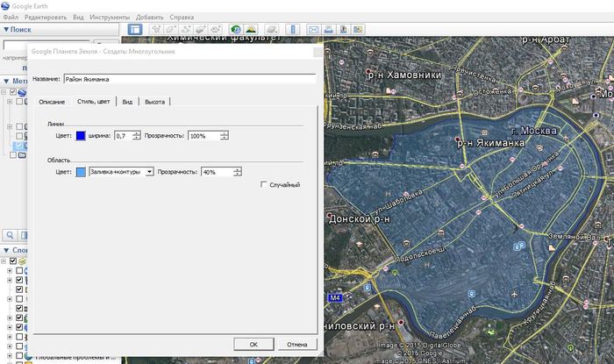This screenshot has height=364, width=614.
Task: Collapse the root layers tree node
Action: pos(4,261)
